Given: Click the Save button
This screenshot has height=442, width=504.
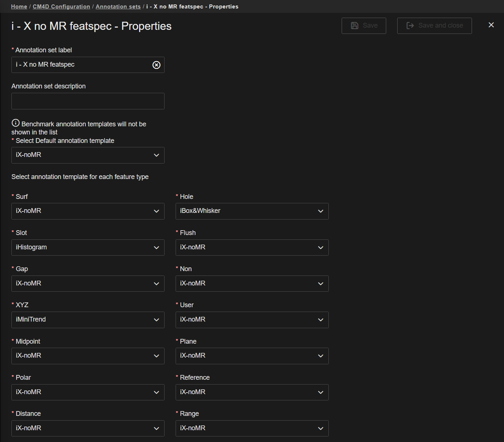Looking at the screenshot, I should click(363, 26).
